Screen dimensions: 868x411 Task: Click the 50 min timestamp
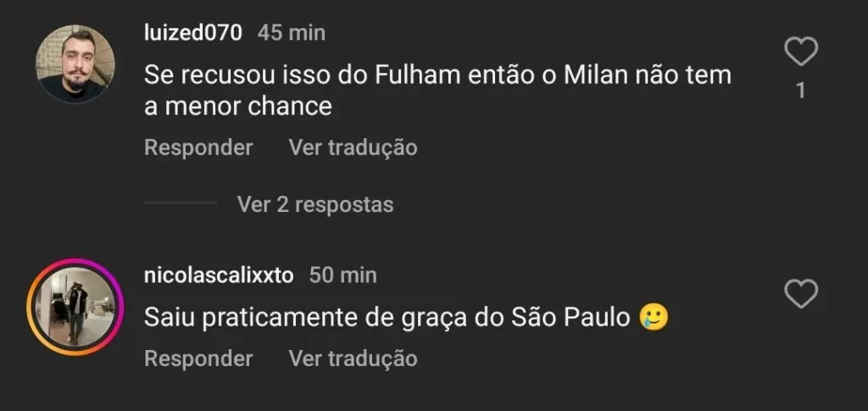(x=343, y=275)
